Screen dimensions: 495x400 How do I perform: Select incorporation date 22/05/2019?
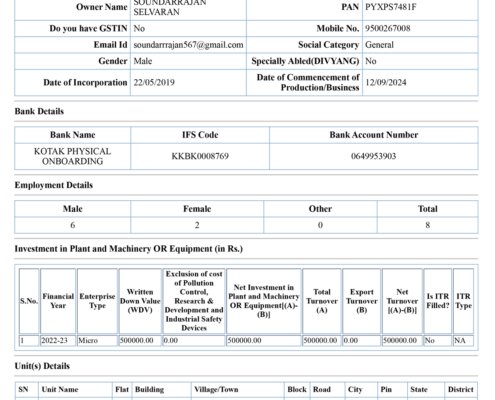pos(154,82)
